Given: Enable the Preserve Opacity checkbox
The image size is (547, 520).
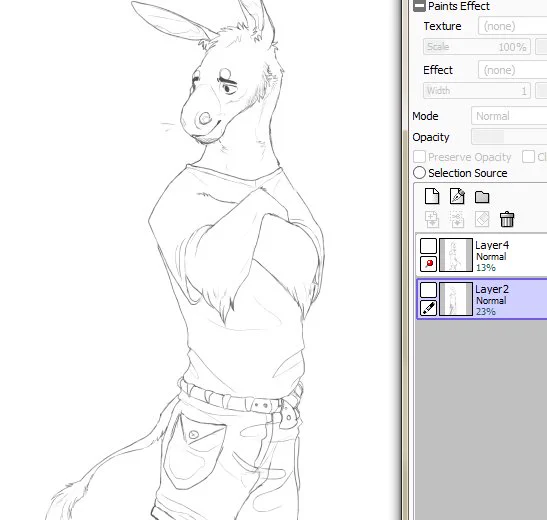Looking at the screenshot, I should tap(419, 157).
